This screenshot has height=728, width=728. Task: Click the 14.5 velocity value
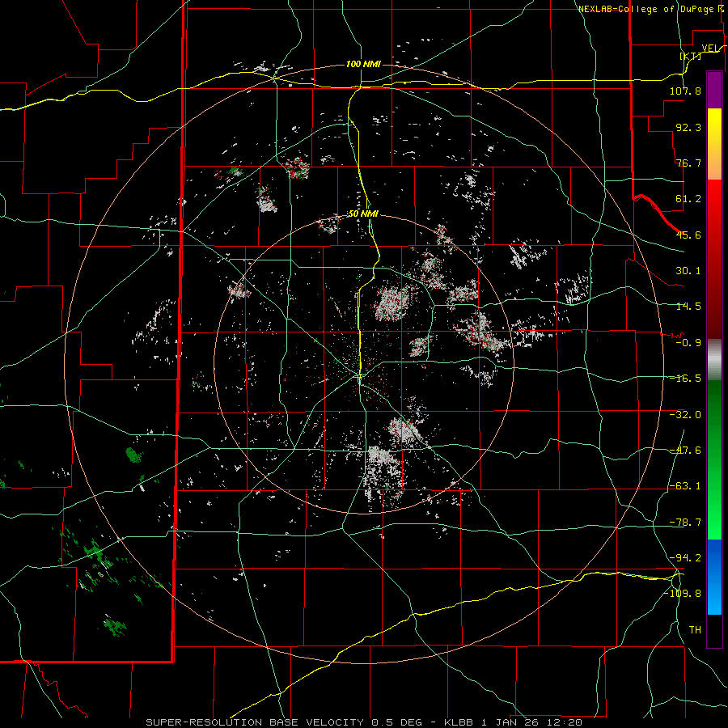point(688,307)
